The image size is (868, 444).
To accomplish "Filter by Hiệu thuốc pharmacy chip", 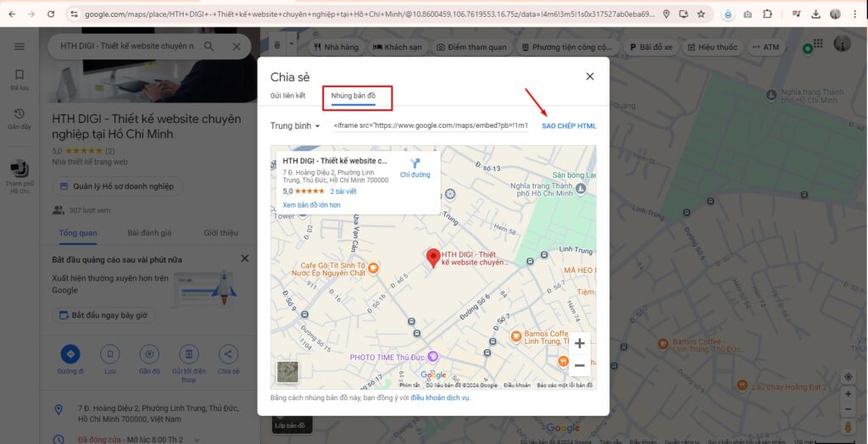I will pos(712,47).
